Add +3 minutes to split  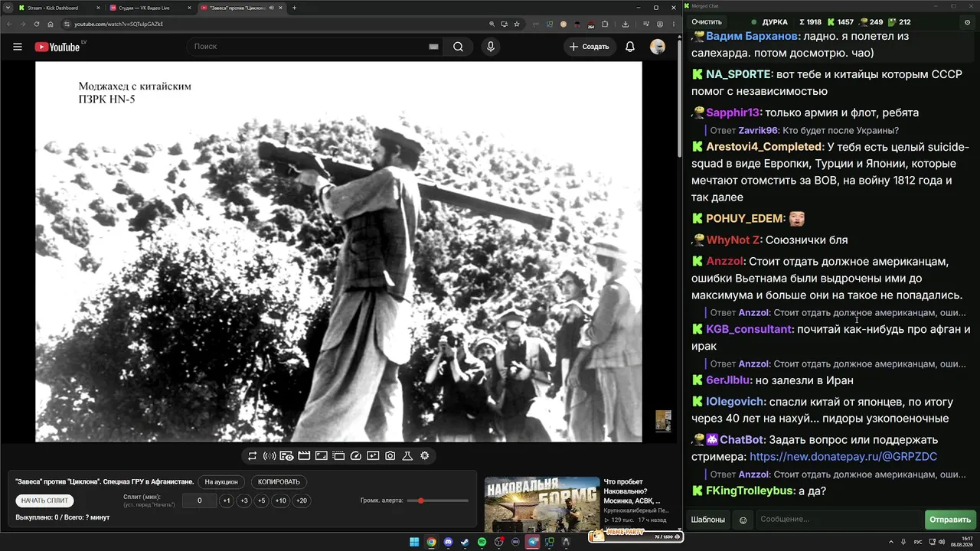click(x=243, y=500)
